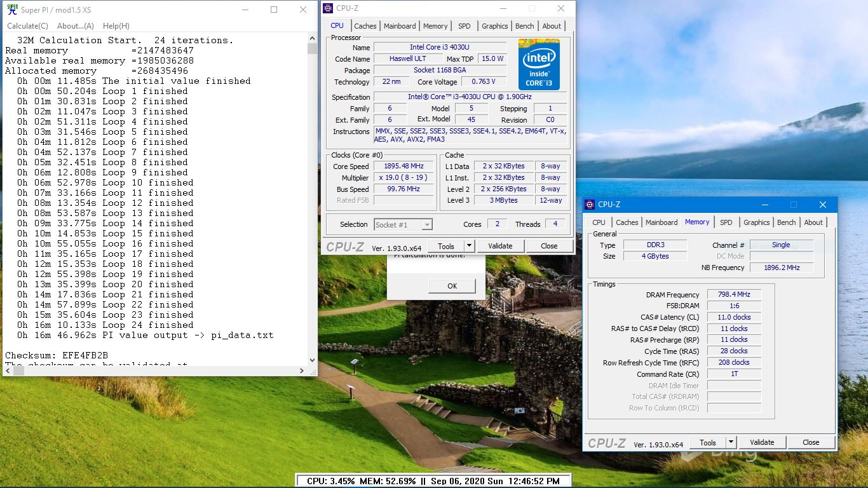
Task: Confirm PI calculation dialog with OK
Action: 452,286
